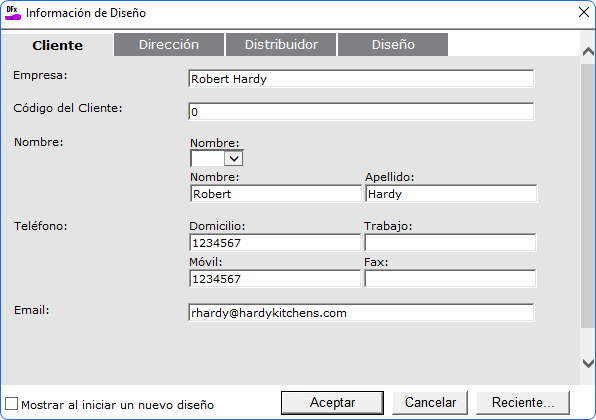Click the Email field
Image resolution: width=596 pixels, height=420 pixels.
[x=361, y=312]
